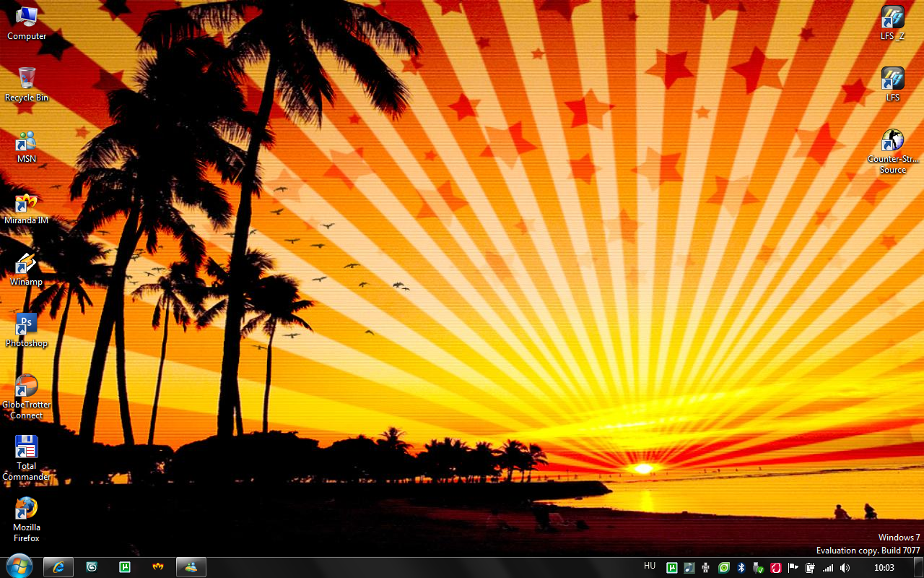924x578 pixels.
Task: Open Internet Explorer from the taskbar
Action: [x=58, y=567]
